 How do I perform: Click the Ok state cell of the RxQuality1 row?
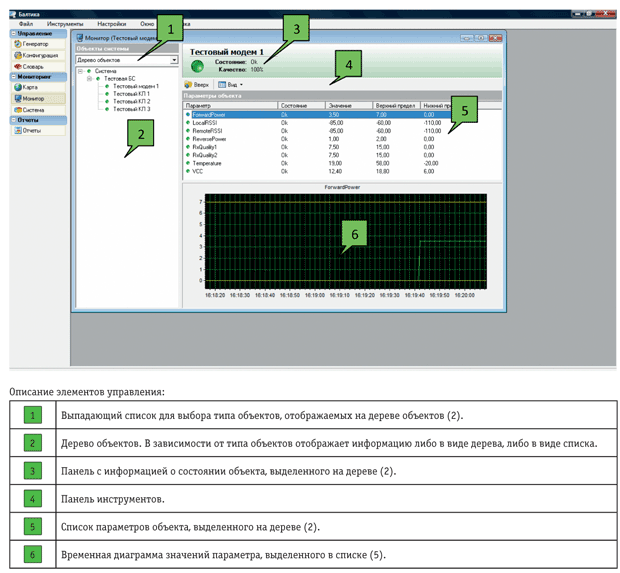coord(284,147)
